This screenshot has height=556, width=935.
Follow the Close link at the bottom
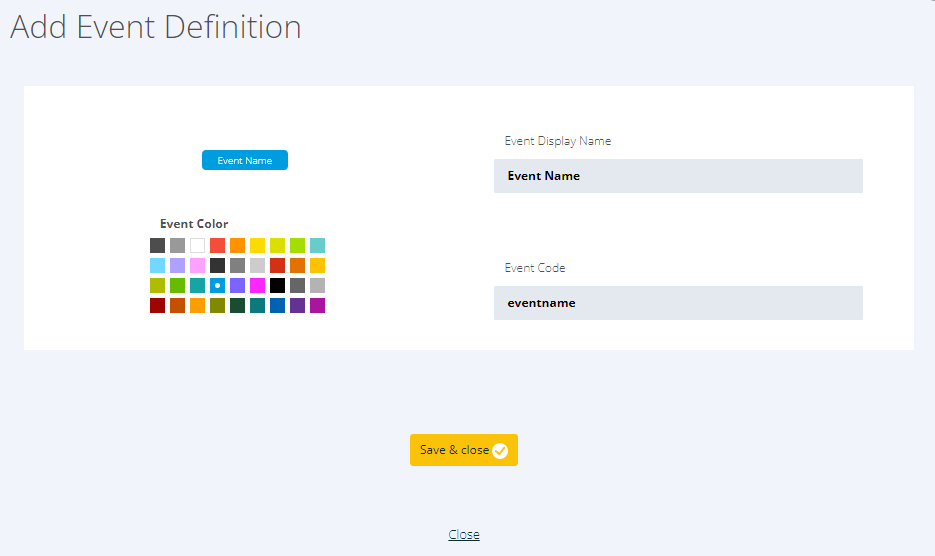coord(463,535)
